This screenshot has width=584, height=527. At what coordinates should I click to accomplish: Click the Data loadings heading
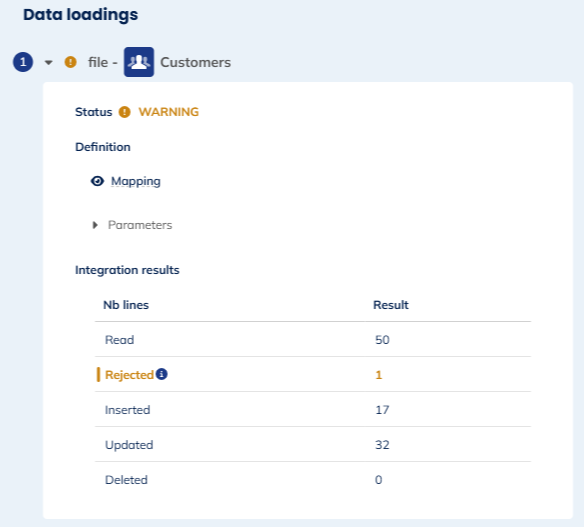point(80,15)
